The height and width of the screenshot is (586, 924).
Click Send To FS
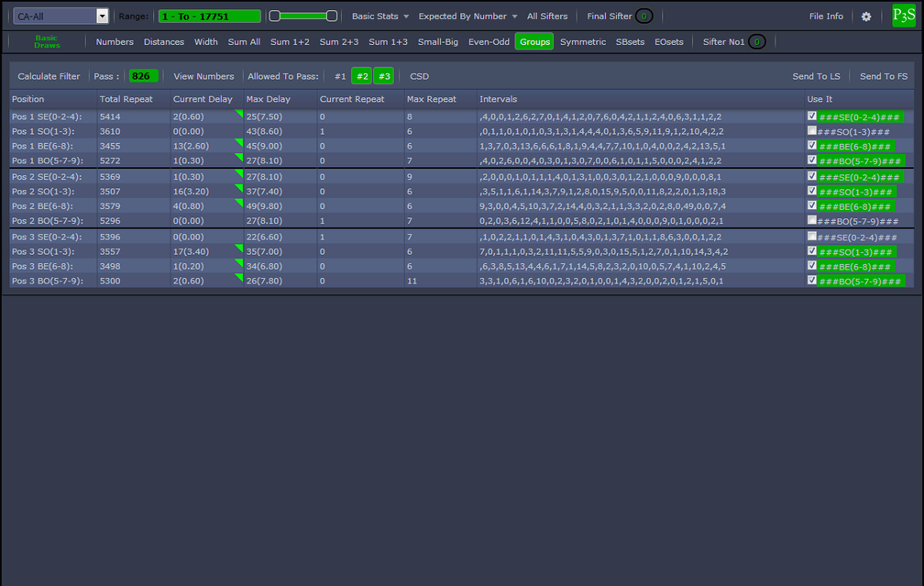(884, 76)
